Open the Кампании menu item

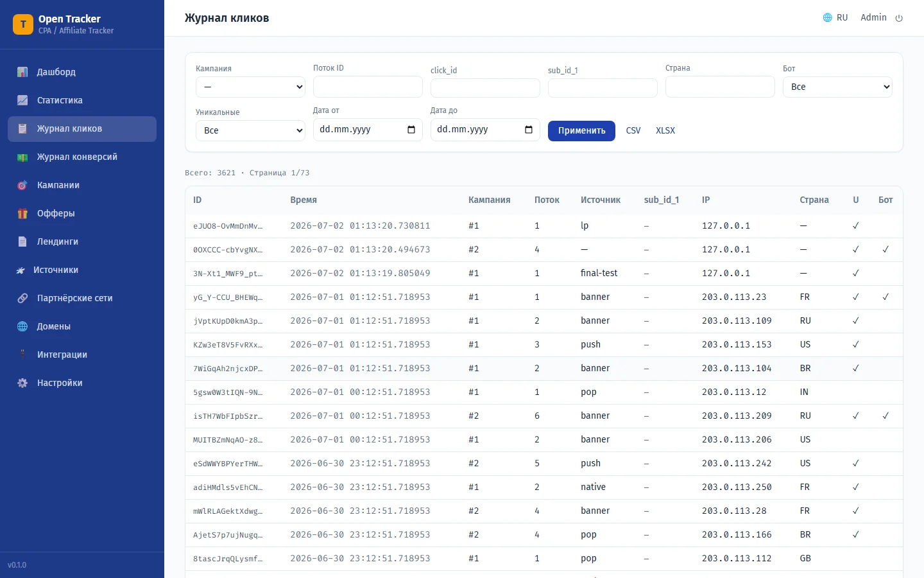pyautogui.click(x=82, y=185)
